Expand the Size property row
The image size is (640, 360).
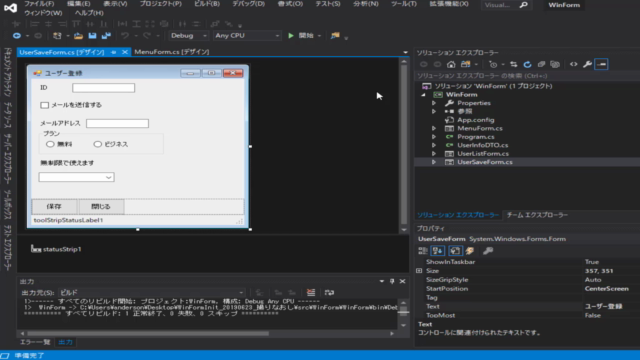(x=419, y=271)
